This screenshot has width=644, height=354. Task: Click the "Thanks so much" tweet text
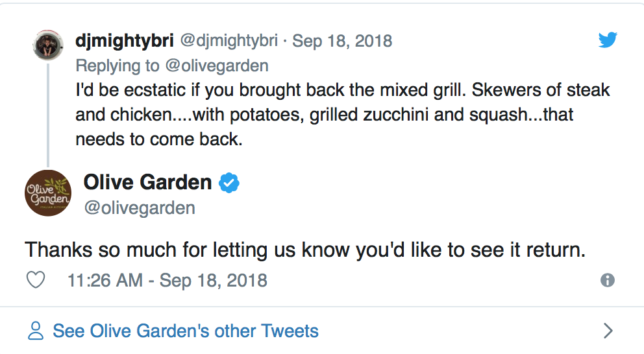tap(305, 250)
